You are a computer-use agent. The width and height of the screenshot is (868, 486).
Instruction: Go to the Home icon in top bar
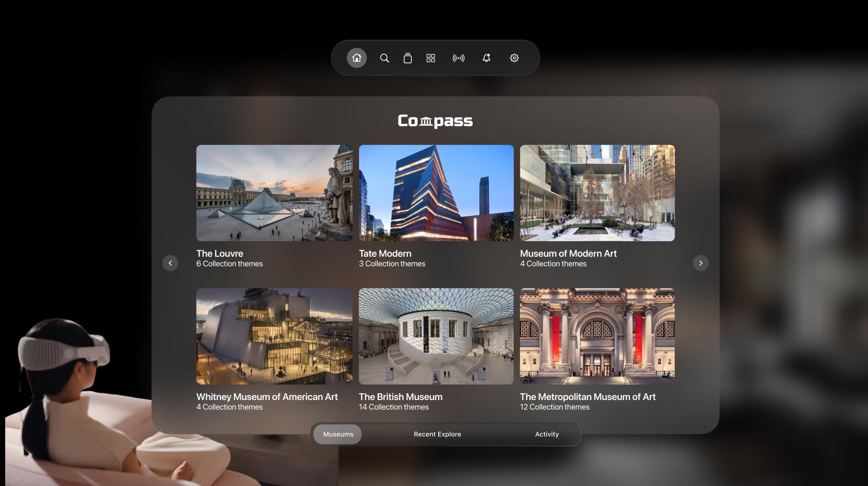coord(357,58)
